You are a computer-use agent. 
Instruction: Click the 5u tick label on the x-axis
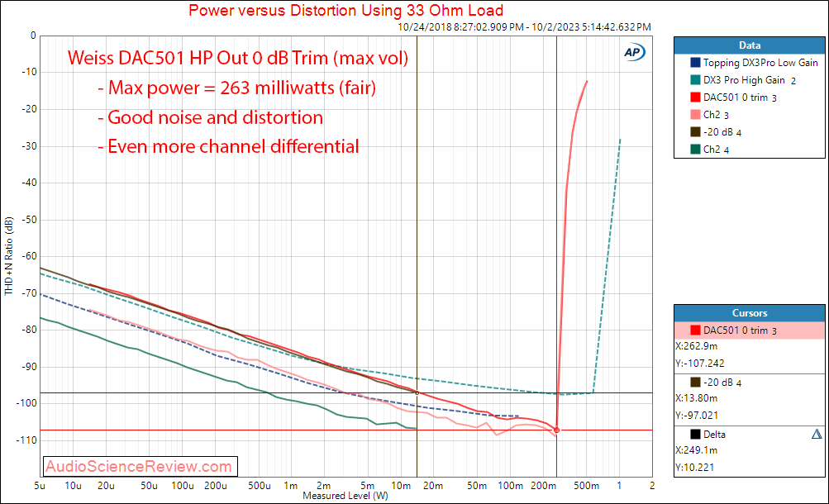pos(40,486)
